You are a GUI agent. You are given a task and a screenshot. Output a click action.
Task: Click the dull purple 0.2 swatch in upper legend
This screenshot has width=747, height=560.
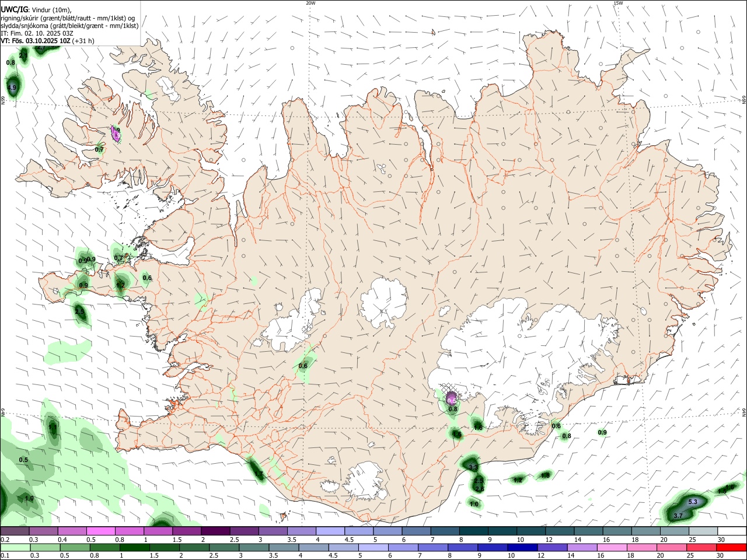(15, 531)
